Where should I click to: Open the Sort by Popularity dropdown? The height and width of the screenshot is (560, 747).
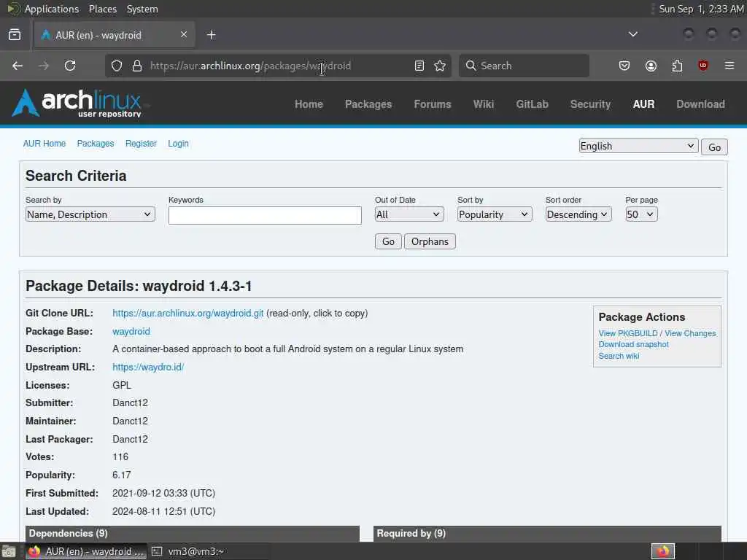coord(495,214)
